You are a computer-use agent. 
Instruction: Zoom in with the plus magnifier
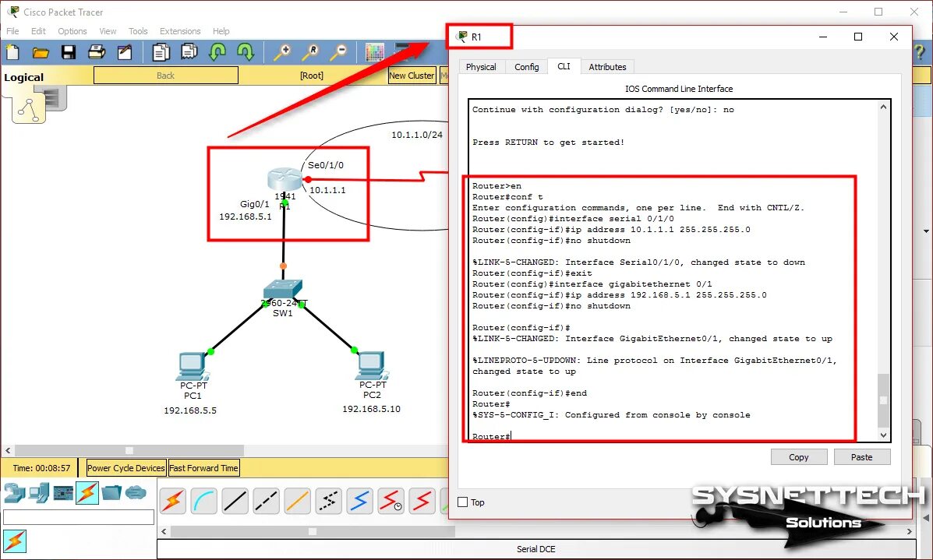[281, 53]
